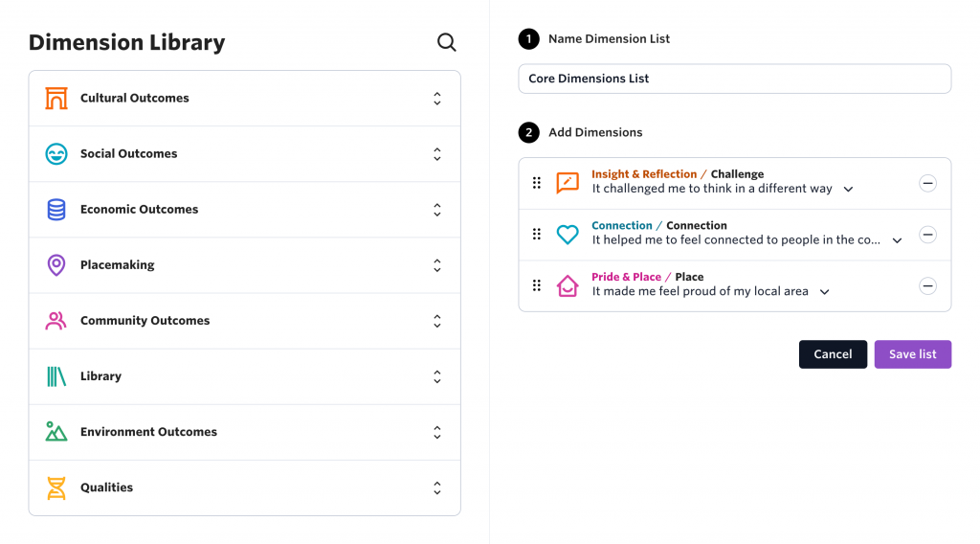This screenshot has width=980, height=544.
Task: Click the Social Outcomes smiley icon
Action: click(56, 154)
